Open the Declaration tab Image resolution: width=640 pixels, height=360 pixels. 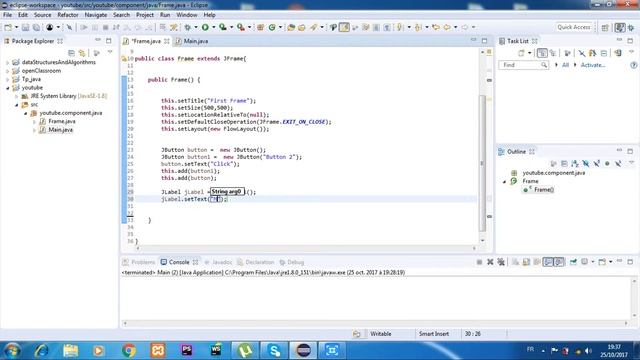pyautogui.click(x=256, y=262)
